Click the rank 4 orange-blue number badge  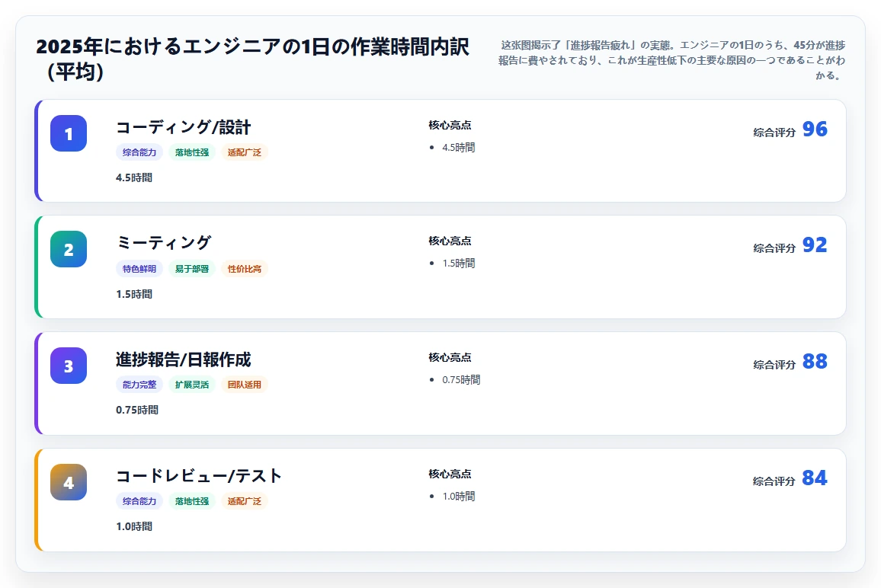click(x=69, y=482)
